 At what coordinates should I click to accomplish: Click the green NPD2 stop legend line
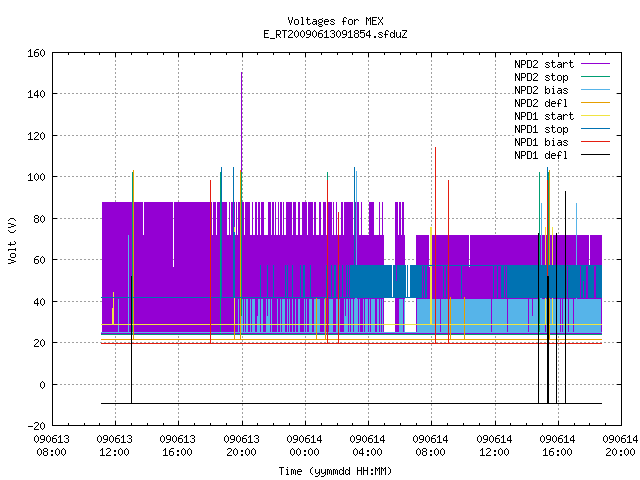tap(596, 77)
